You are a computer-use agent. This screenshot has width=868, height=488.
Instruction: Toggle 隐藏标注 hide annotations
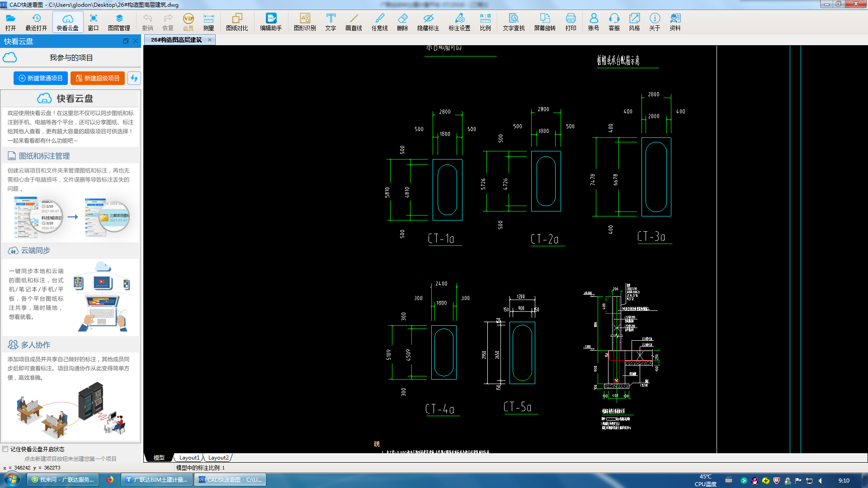[428, 22]
